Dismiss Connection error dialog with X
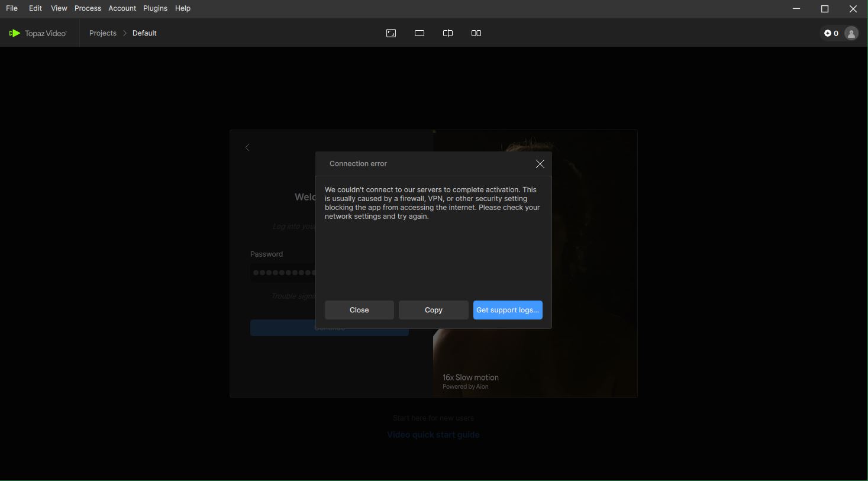This screenshot has width=868, height=481. 540,164
